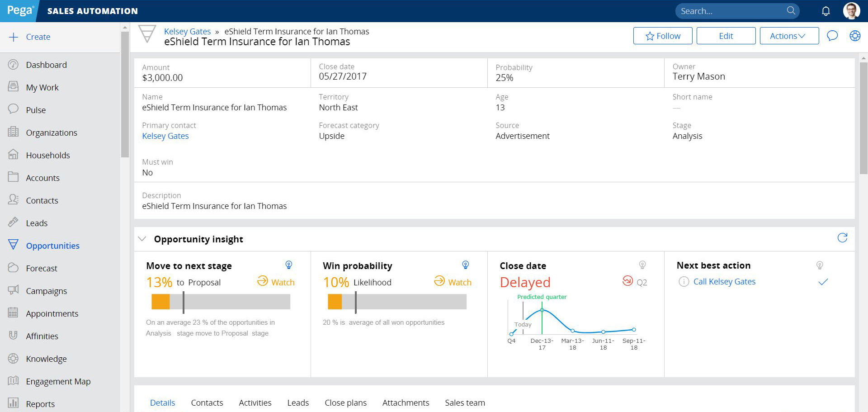Refresh the Opportunity insight section

tap(842, 238)
